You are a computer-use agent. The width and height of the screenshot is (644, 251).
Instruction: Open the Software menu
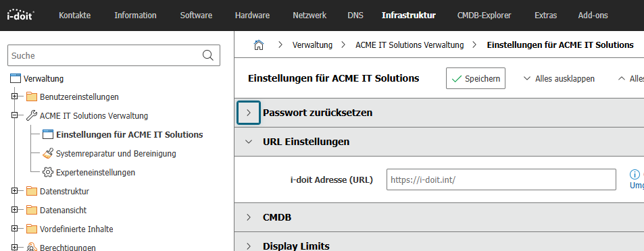pos(196,16)
